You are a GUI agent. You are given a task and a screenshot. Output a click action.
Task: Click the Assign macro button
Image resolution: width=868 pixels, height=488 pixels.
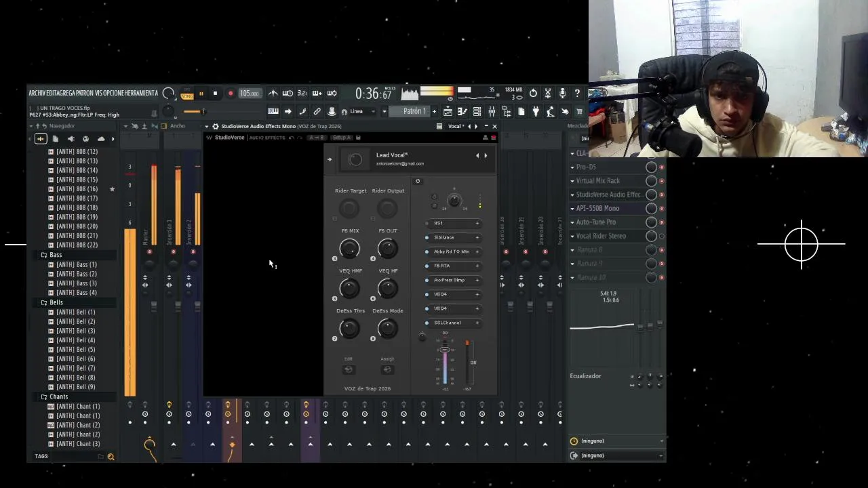tap(387, 369)
